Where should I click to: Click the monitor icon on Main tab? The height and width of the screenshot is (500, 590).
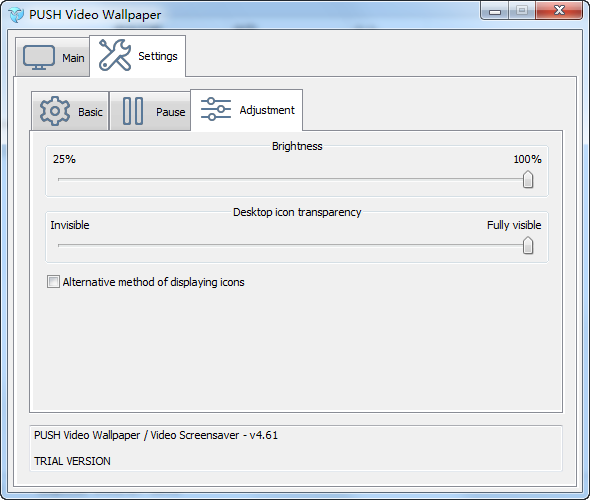(x=39, y=58)
